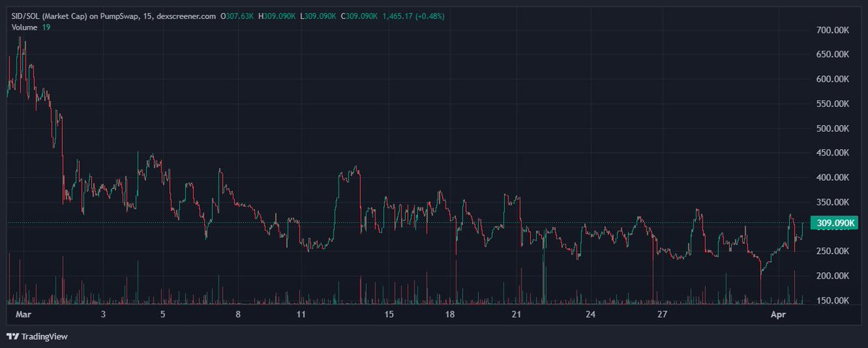This screenshot has height=348, width=868.
Task: Select the 350.00K price axis label
Action: click(831, 203)
